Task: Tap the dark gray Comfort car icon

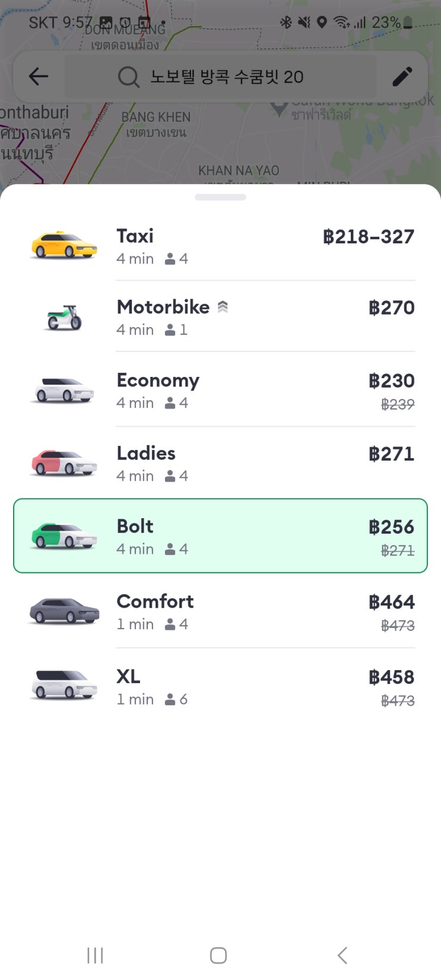Action: [64, 611]
